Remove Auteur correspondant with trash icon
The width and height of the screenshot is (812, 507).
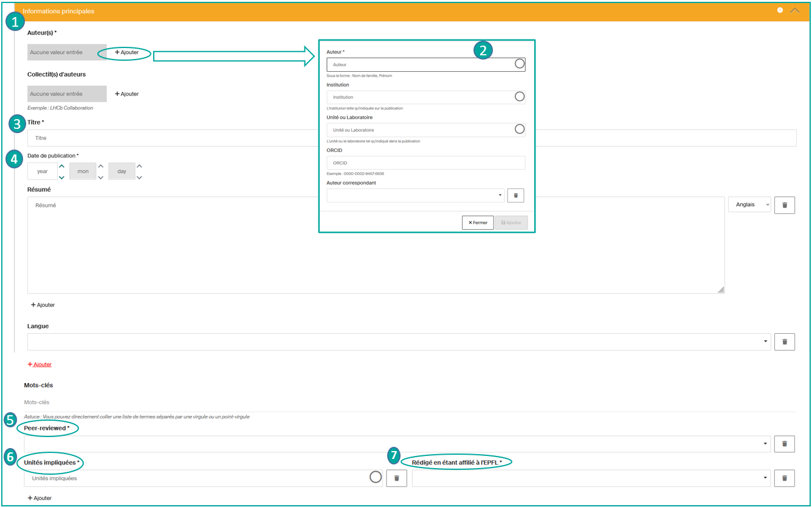coord(515,195)
